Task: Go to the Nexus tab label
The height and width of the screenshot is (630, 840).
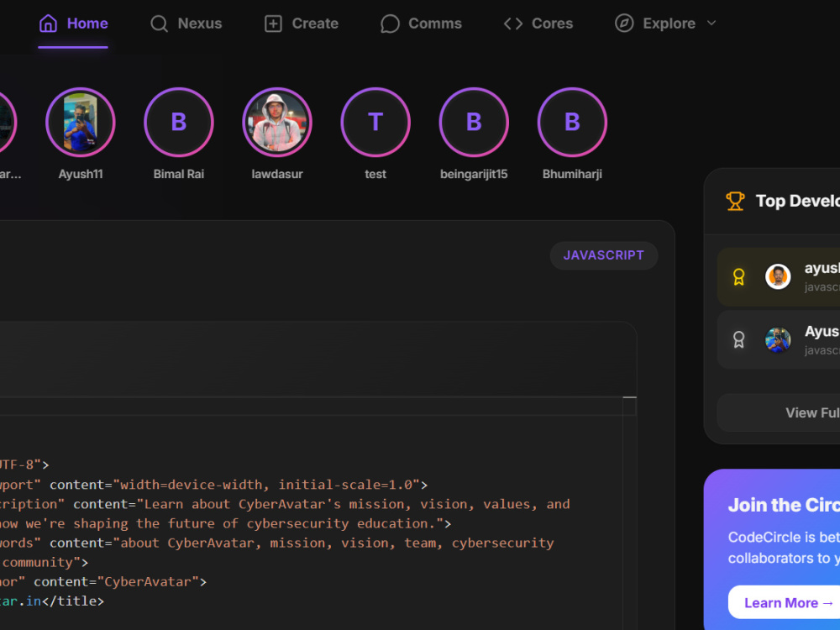Action: click(200, 24)
